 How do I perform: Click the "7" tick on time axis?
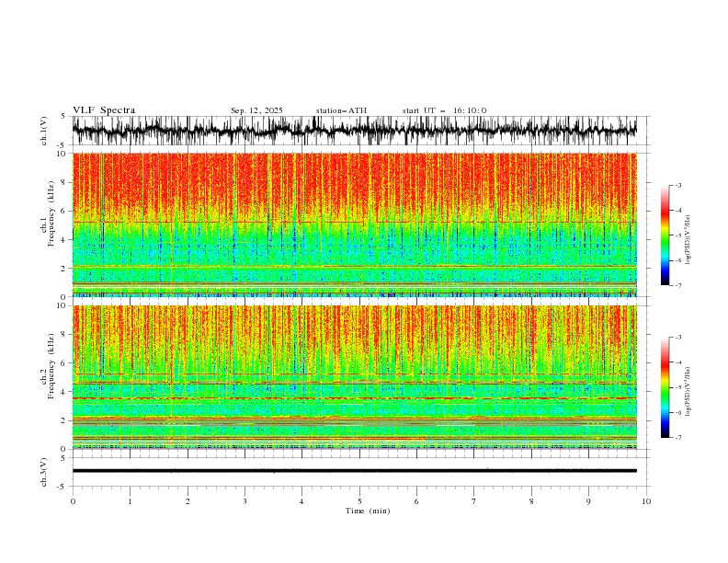(474, 501)
